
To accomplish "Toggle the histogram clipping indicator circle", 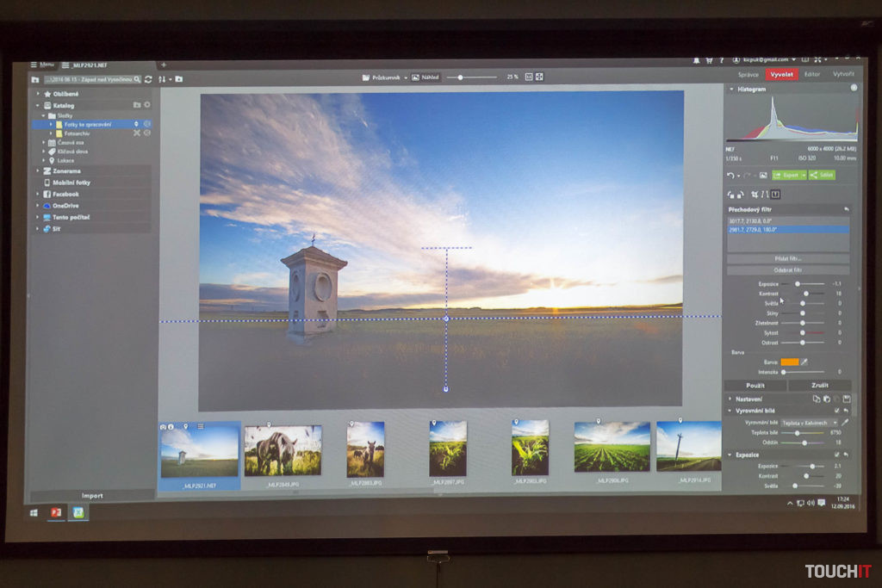I will tap(854, 88).
